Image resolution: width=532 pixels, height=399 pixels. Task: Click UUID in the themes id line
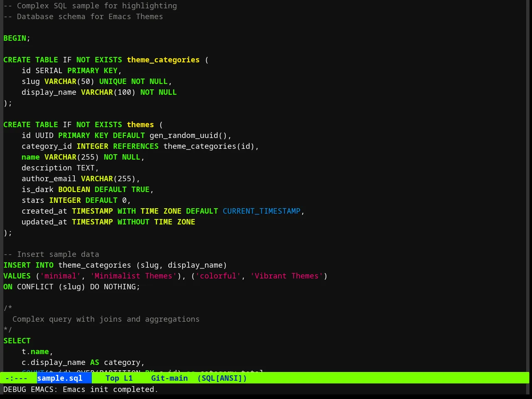(x=44, y=135)
